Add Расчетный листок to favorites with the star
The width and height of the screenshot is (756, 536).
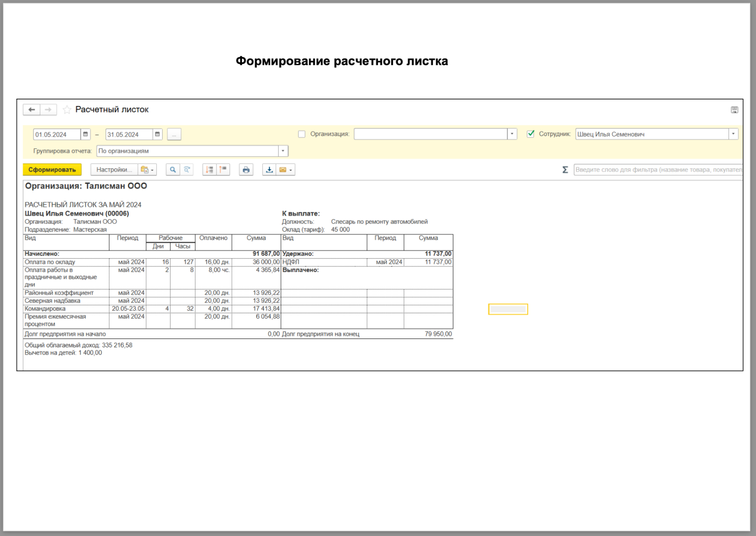click(x=67, y=110)
